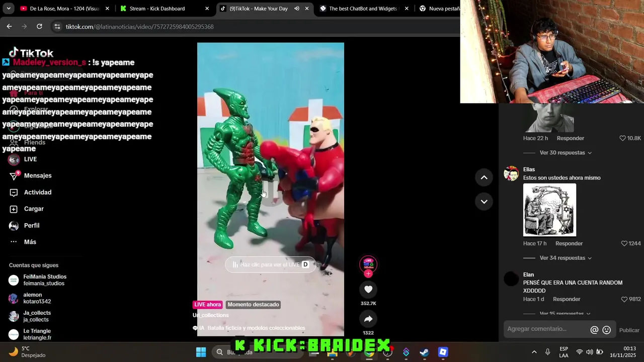The image size is (644, 362).
Task: Click the Cargar plus-square icon
Action: [14, 209]
